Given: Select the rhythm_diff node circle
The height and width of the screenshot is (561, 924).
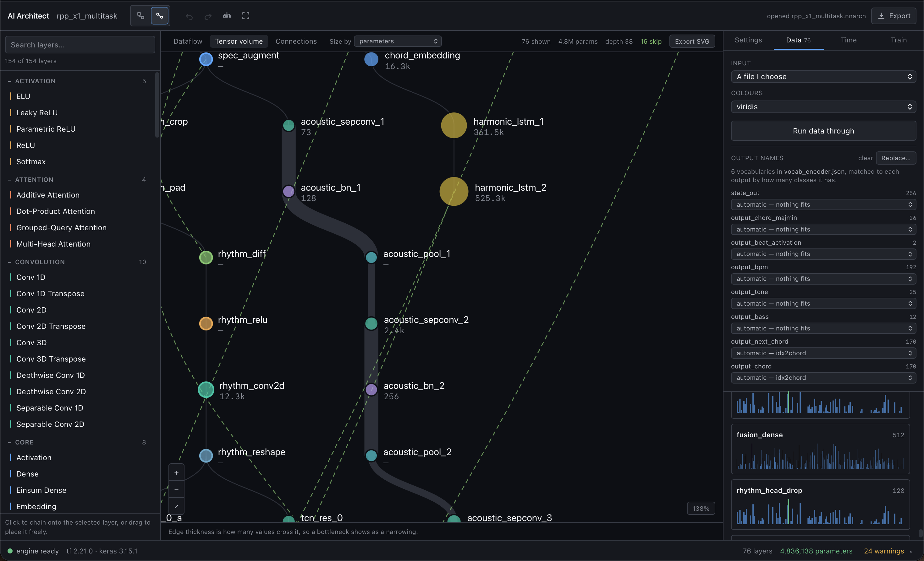Looking at the screenshot, I should pos(206,258).
